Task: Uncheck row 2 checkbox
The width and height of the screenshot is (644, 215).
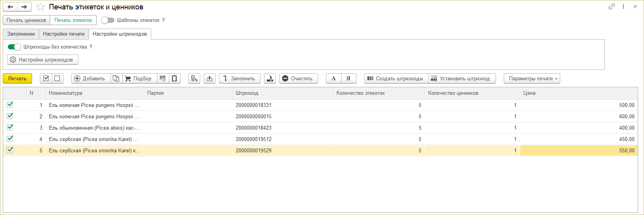Action: (10, 116)
